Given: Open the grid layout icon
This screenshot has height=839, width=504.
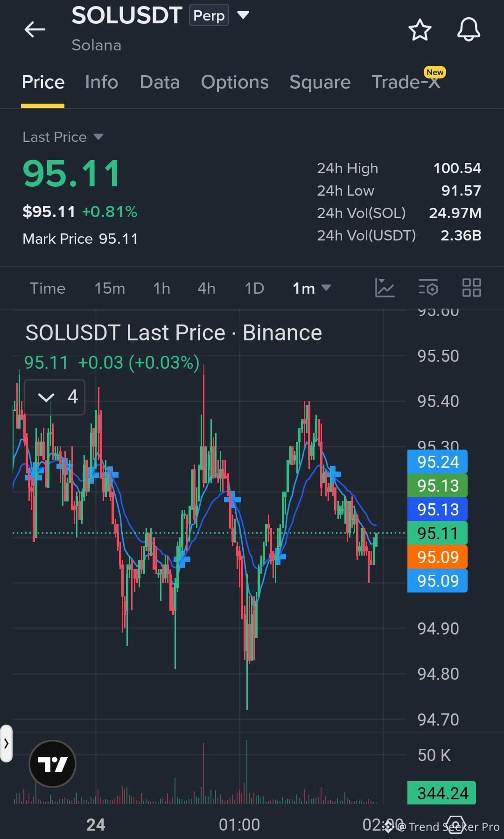Looking at the screenshot, I should [471, 288].
